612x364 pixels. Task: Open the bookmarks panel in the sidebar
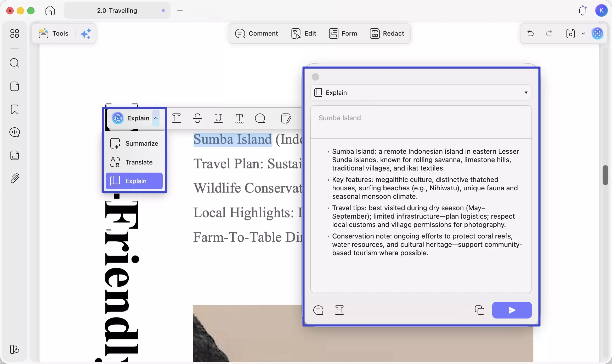click(14, 109)
